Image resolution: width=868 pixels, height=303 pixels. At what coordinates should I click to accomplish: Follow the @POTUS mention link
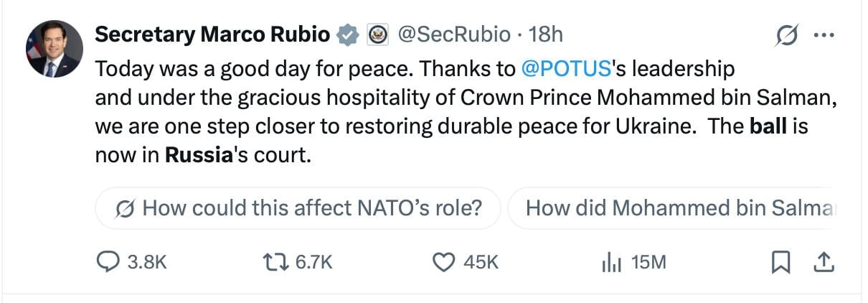coord(566,69)
